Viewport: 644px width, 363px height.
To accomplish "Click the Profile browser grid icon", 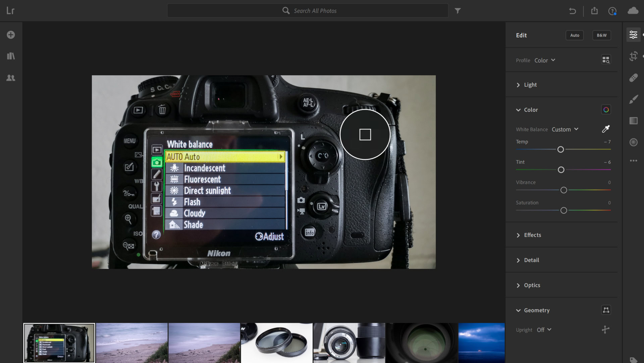I will (x=606, y=59).
